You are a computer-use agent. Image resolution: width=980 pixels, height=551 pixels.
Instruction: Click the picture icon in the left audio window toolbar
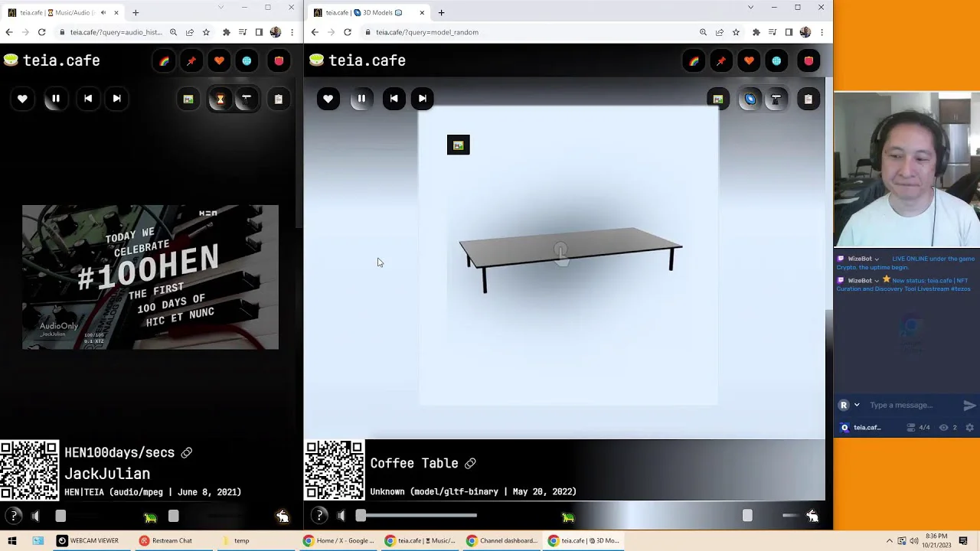(188, 99)
